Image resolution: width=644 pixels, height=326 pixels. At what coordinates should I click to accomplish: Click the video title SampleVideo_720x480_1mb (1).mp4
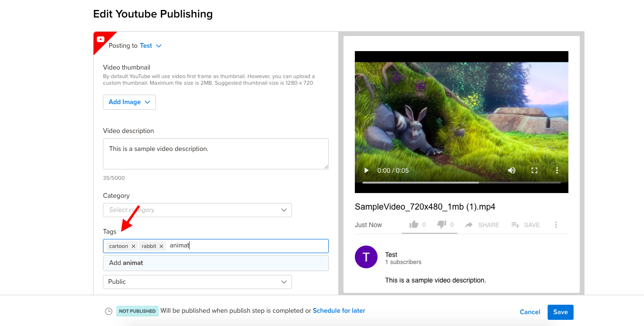coord(425,207)
